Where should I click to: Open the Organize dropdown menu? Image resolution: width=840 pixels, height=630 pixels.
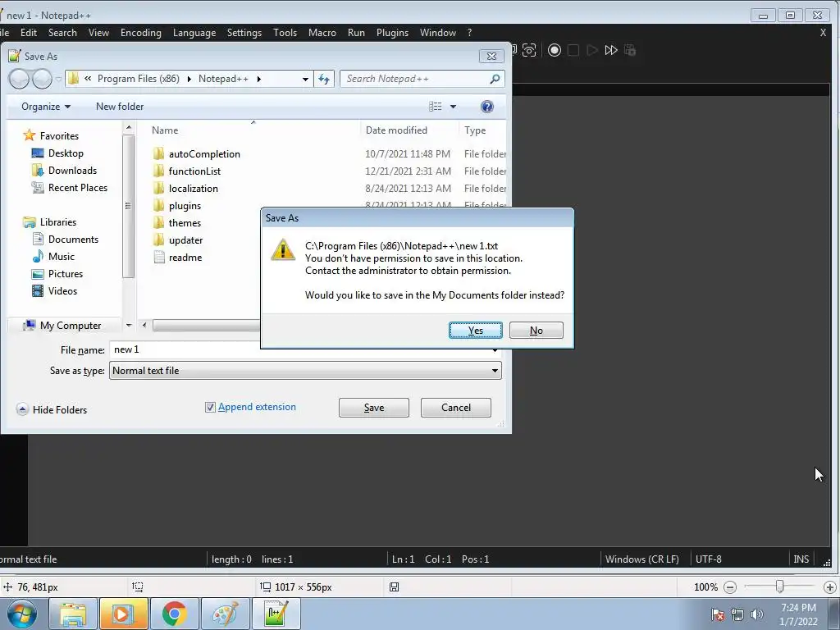click(x=46, y=107)
